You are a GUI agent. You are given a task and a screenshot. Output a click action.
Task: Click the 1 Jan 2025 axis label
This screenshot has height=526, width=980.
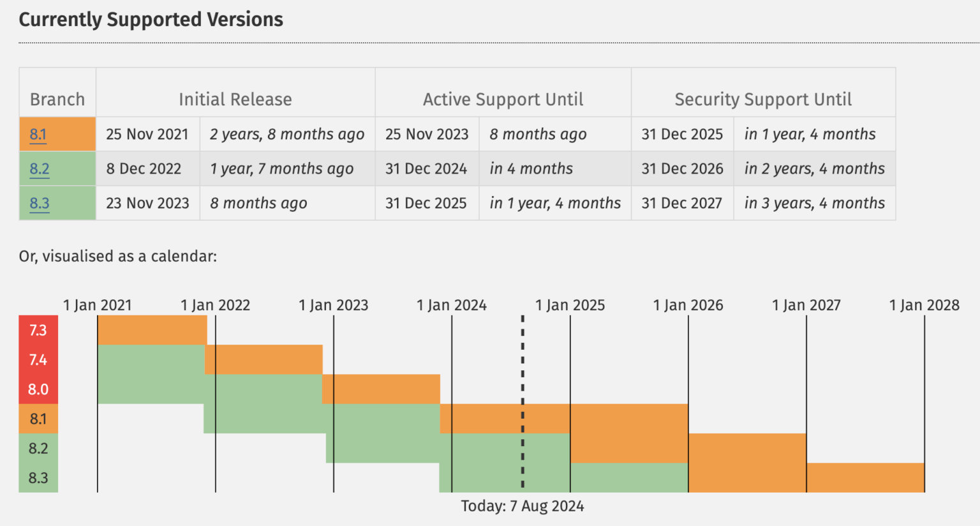(x=570, y=305)
